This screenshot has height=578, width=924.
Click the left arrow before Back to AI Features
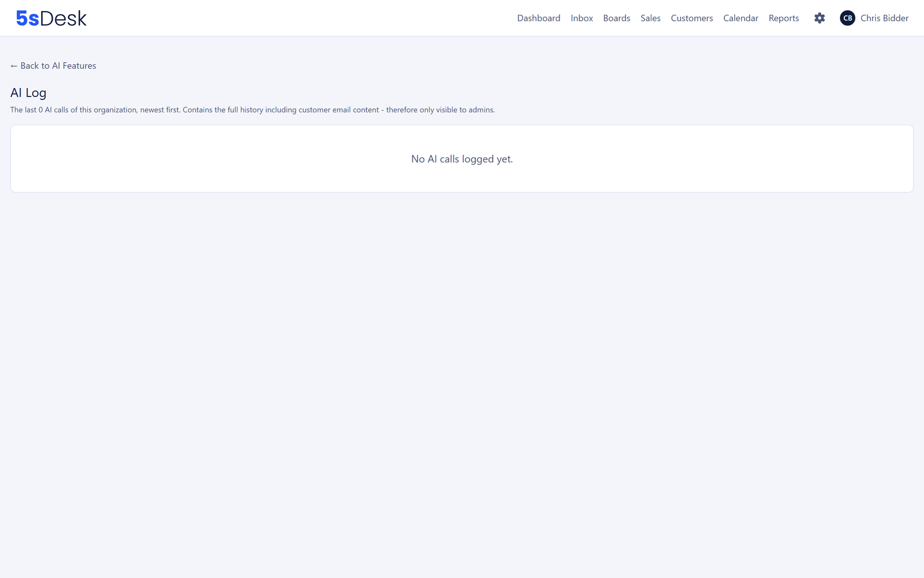13,66
